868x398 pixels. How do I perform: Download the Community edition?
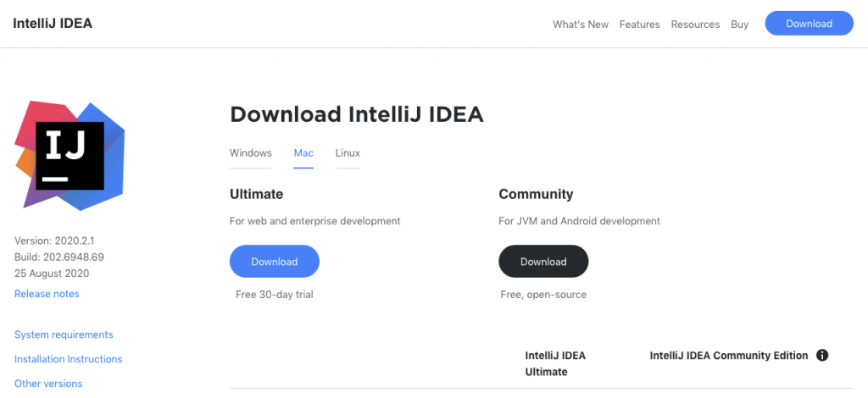(543, 262)
